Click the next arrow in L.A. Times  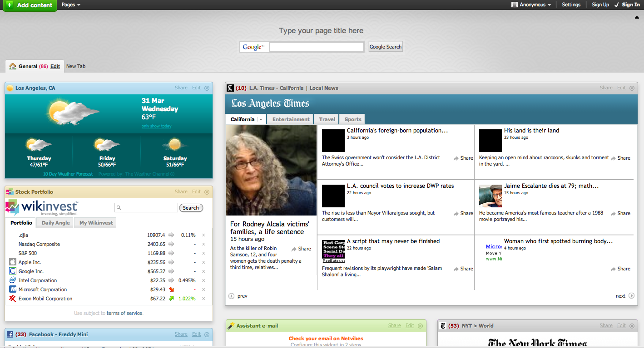[x=631, y=296]
